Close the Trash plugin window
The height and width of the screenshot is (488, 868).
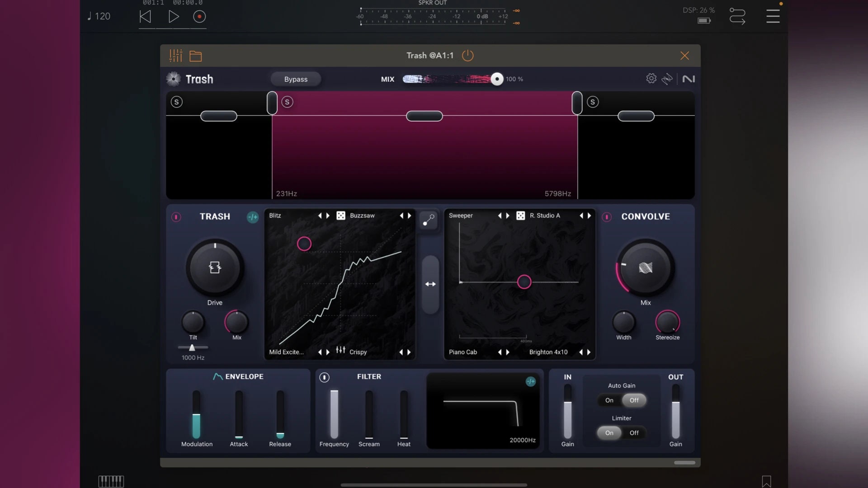(684, 56)
